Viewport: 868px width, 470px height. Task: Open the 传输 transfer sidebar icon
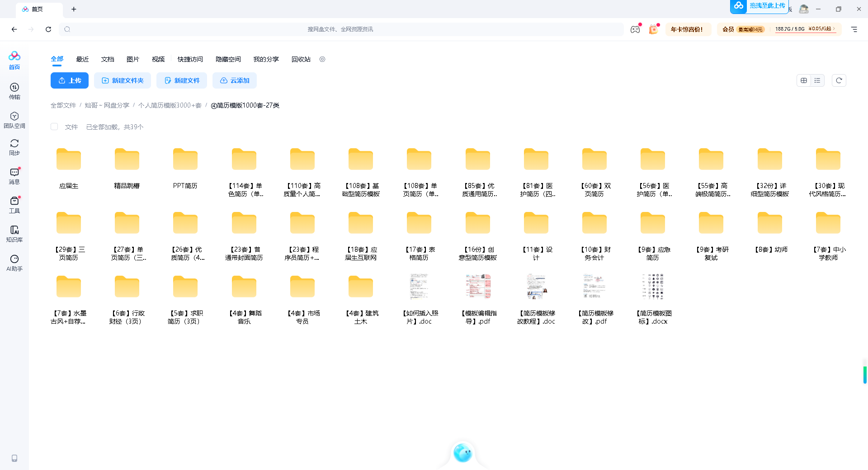14,91
